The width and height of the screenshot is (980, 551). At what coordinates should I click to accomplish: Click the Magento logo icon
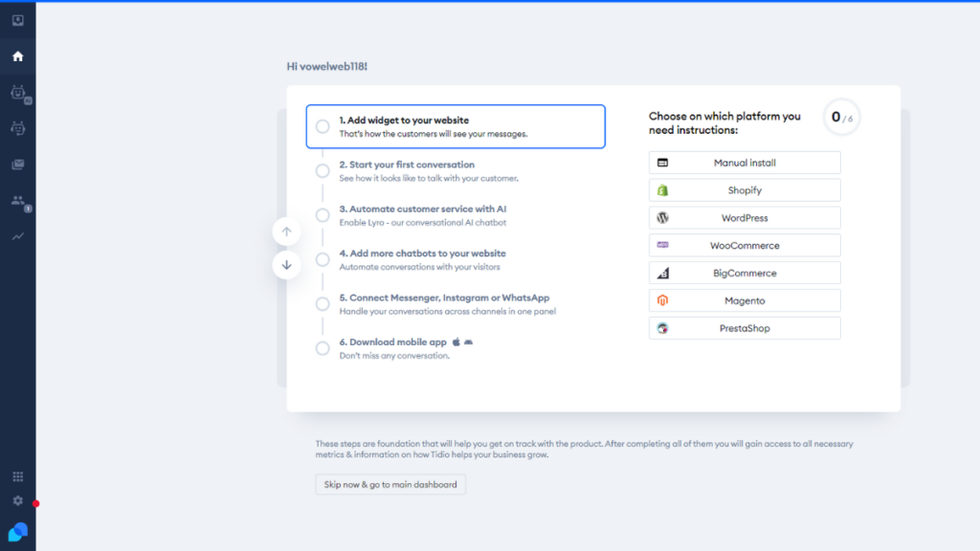click(662, 300)
